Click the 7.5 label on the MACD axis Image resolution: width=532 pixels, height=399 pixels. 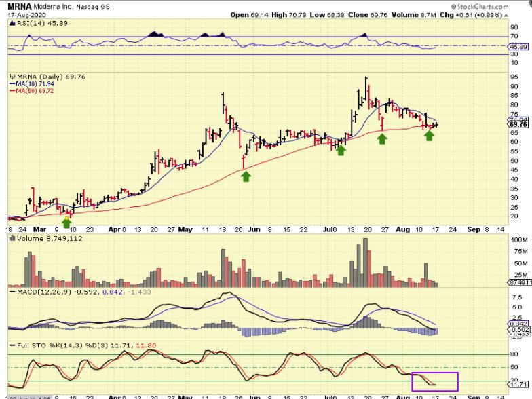(x=517, y=297)
